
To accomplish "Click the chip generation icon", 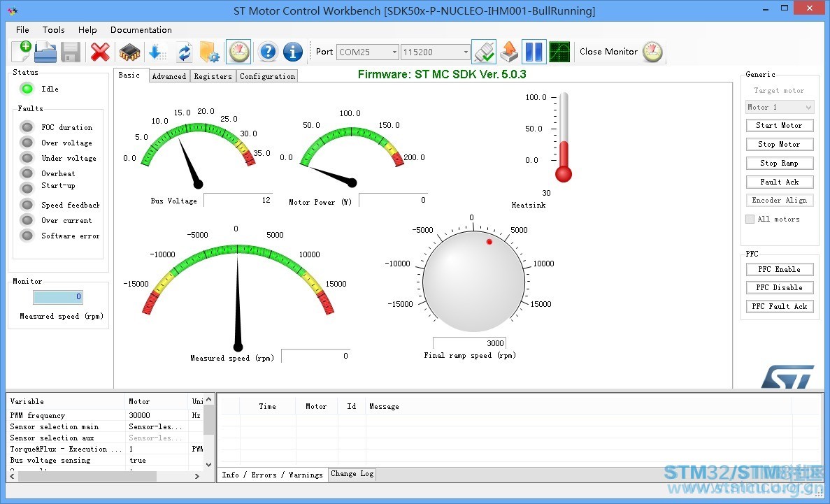I will 129,52.
